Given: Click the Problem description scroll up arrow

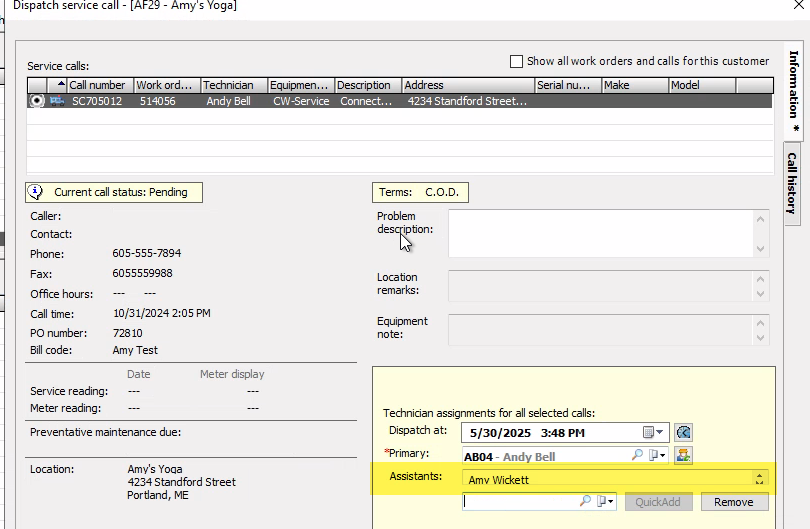Looking at the screenshot, I should coord(760,219).
